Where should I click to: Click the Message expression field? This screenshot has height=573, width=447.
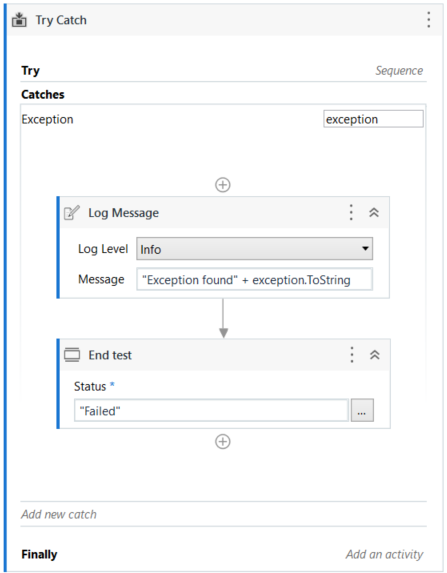[x=254, y=280]
